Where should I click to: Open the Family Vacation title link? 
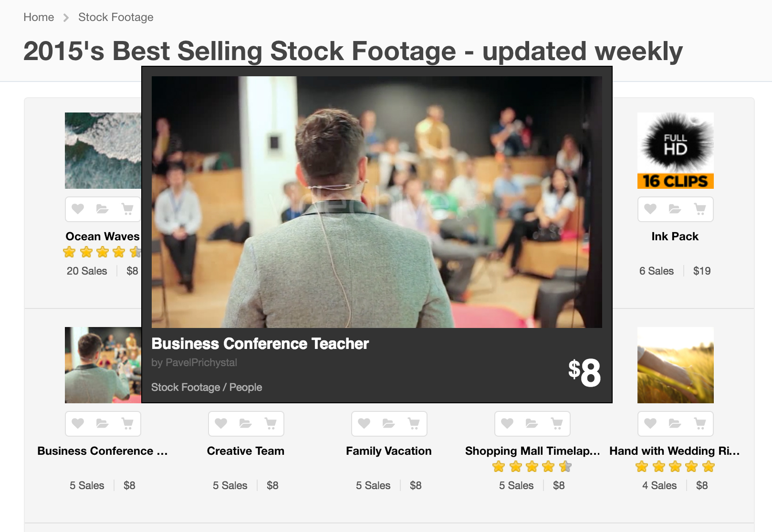[x=388, y=451]
